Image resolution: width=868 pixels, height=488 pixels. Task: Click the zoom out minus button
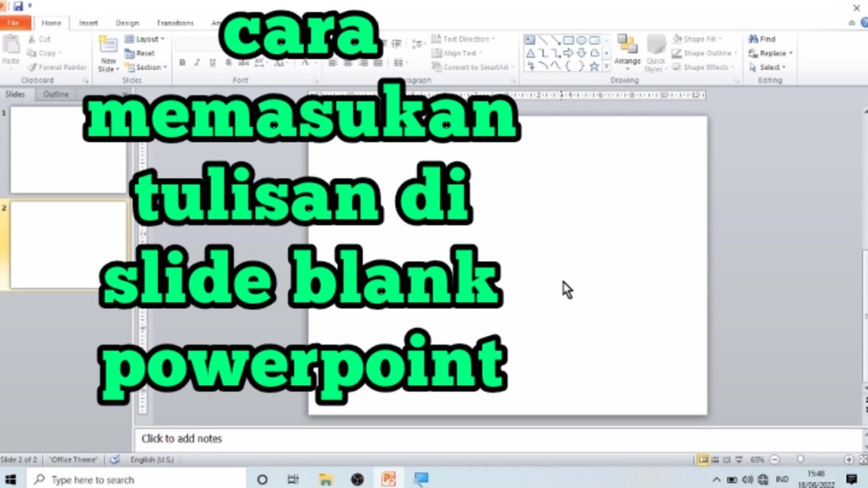[x=775, y=460]
